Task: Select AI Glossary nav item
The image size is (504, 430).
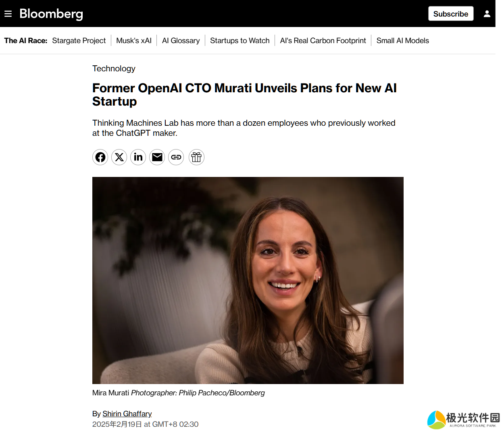Action: [x=181, y=41]
